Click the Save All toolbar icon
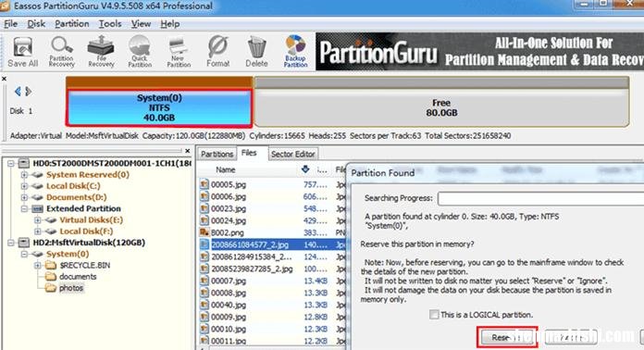The height and width of the screenshot is (350, 644). (x=22, y=52)
